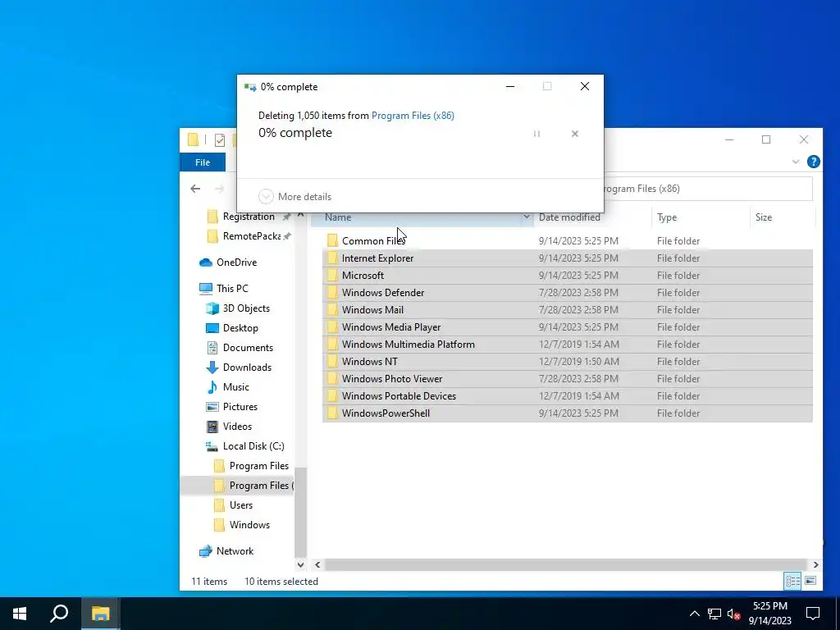Select the Windows Media Player folder

(x=568, y=326)
